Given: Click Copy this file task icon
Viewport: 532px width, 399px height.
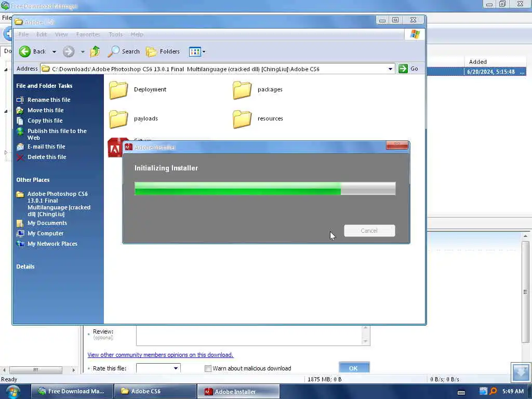Looking at the screenshot, I should (x=20, y=121).
